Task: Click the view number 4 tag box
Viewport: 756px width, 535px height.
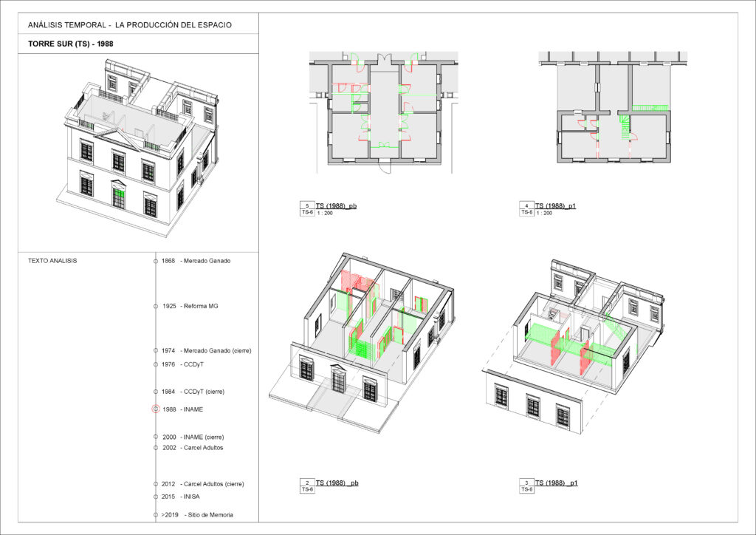Action: point(526,205)
